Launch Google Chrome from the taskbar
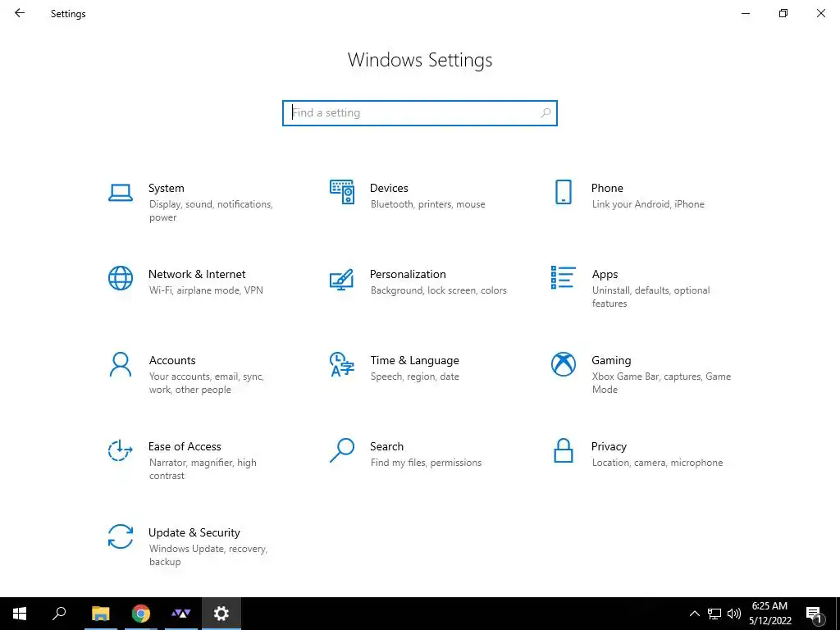 pyautogui.click(x=141, y=614)
